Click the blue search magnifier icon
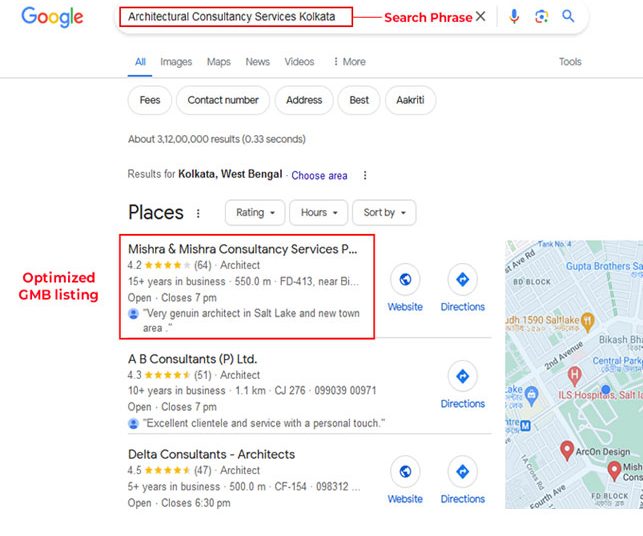The image size is (643, 536). tap(568, 17)
